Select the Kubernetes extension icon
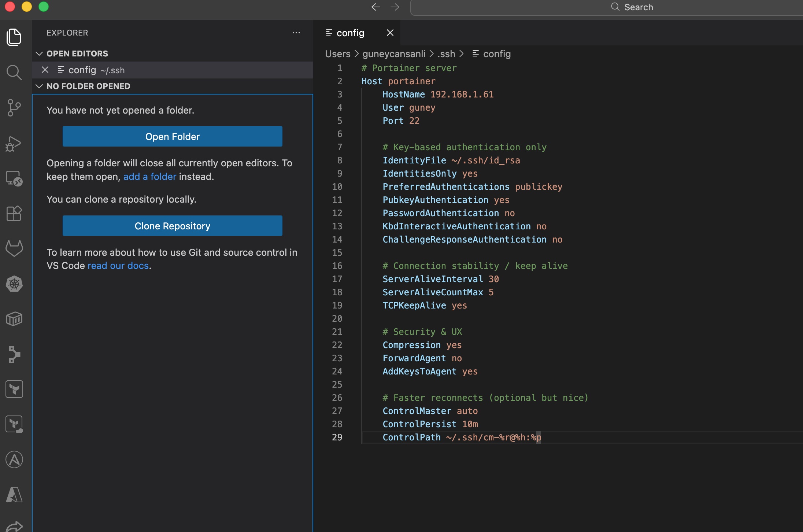The image size is (803, 532). (x=14, y=284)
